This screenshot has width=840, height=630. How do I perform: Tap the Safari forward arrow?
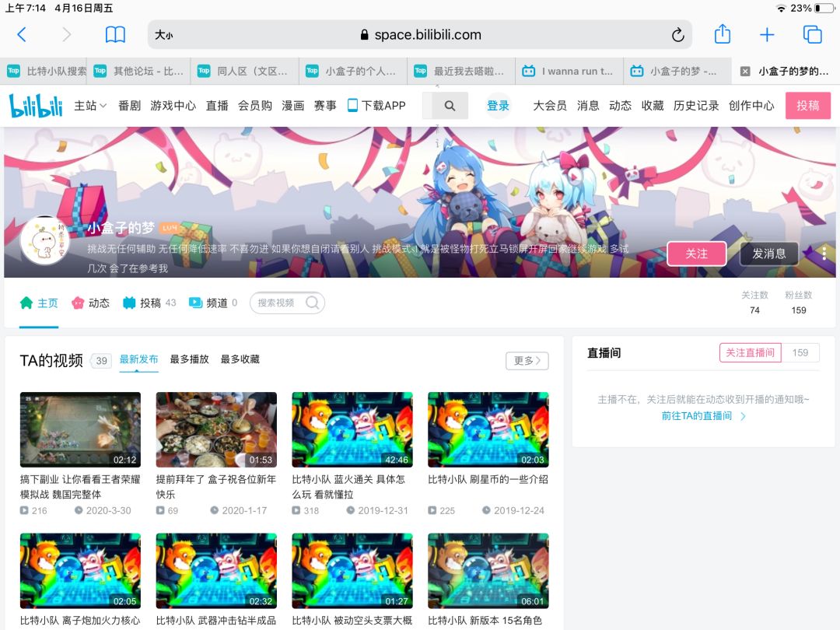coord(66,35)
